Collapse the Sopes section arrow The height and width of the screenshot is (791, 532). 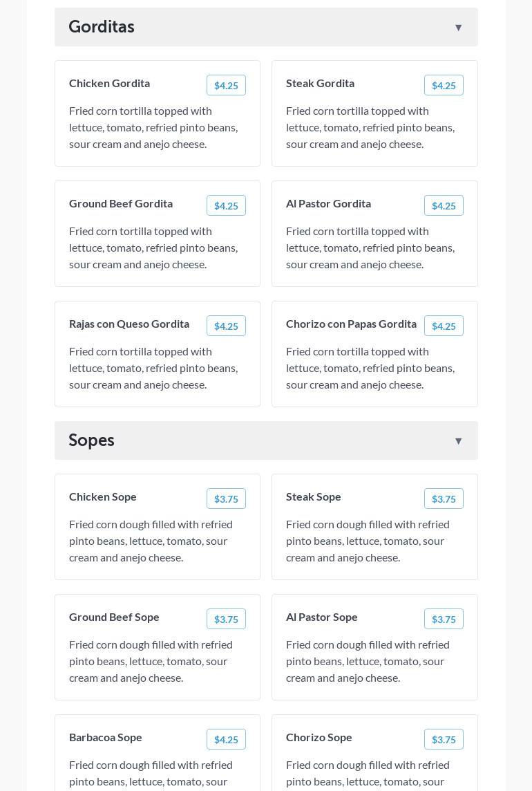coord(458,441)
